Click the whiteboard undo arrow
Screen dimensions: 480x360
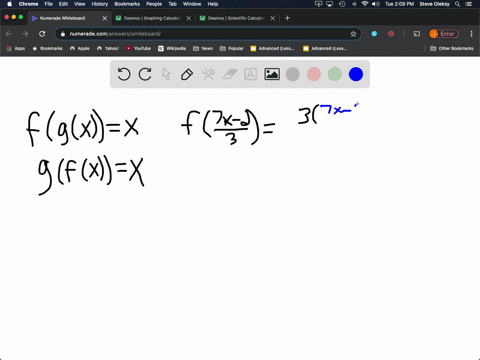click(x=124, y=74)
